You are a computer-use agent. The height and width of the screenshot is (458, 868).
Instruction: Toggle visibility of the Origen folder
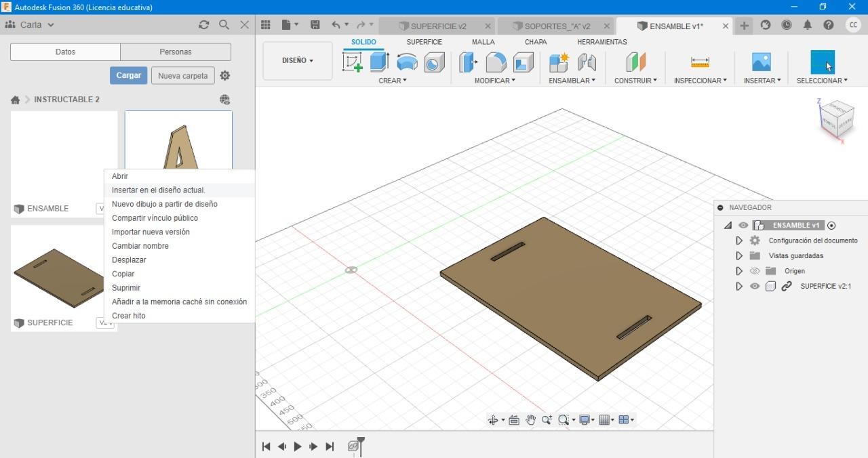coord(755,271)
